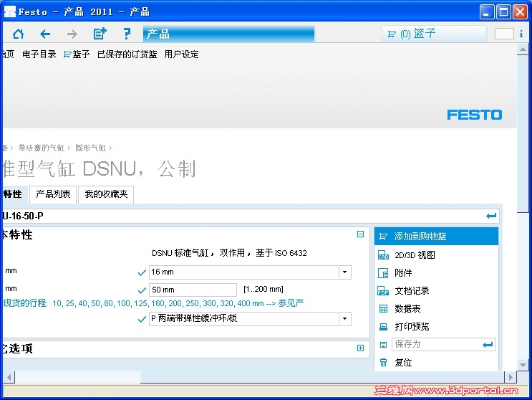The image size is (532, 400).
Task: Click the FESTO logo
Action: coord(474,115)
